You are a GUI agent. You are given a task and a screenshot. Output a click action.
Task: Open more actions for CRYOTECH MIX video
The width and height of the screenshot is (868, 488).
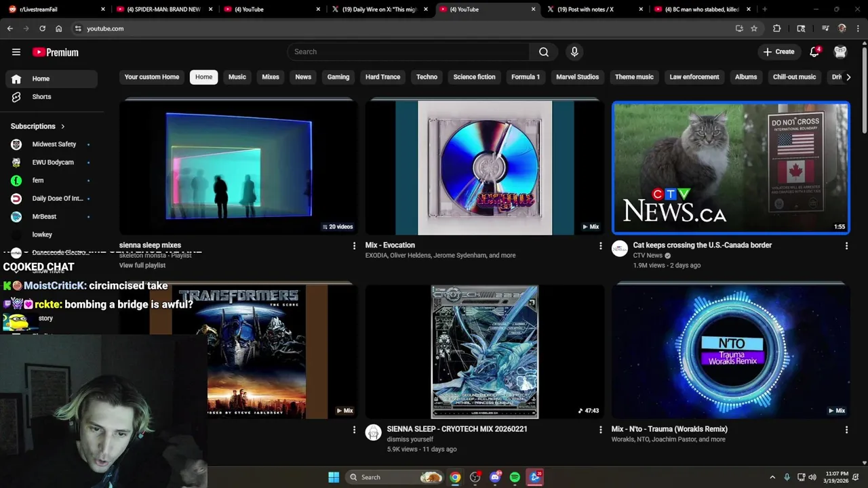coord(600,430)
